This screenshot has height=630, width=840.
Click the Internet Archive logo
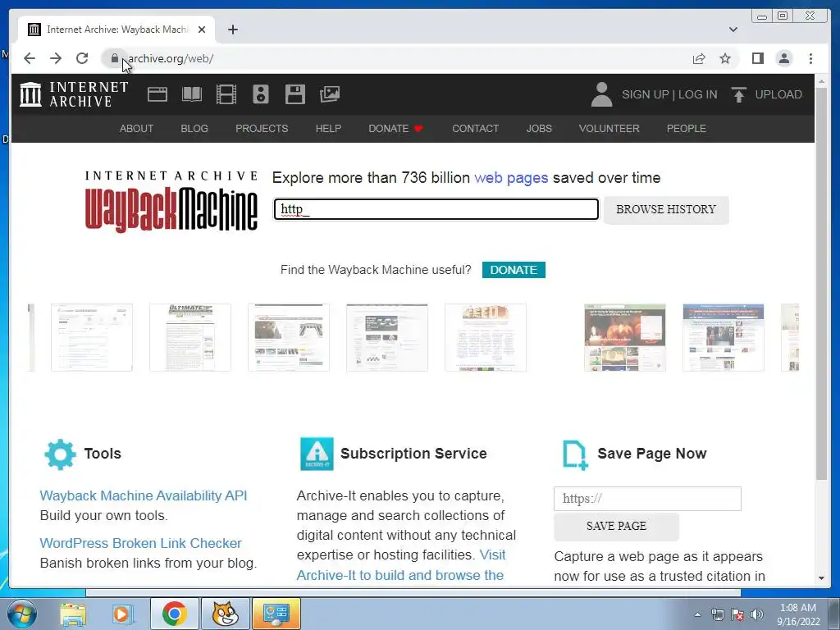(x=74, y=94)
